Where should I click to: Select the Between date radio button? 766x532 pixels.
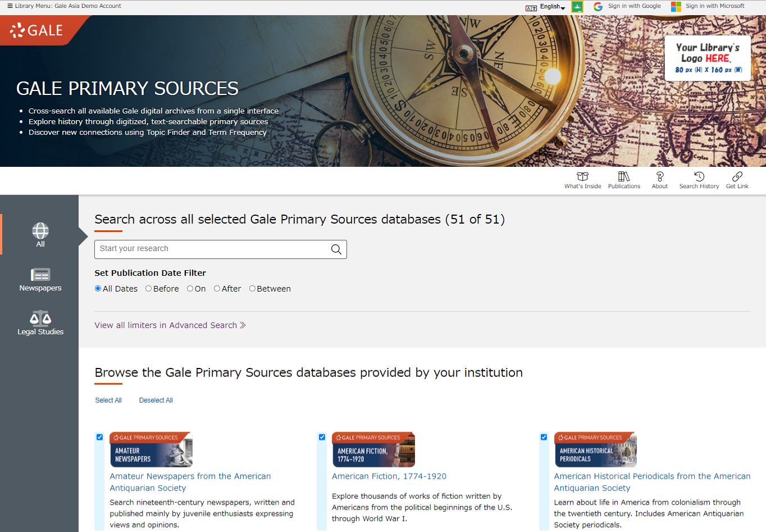[x=252, y=289]
